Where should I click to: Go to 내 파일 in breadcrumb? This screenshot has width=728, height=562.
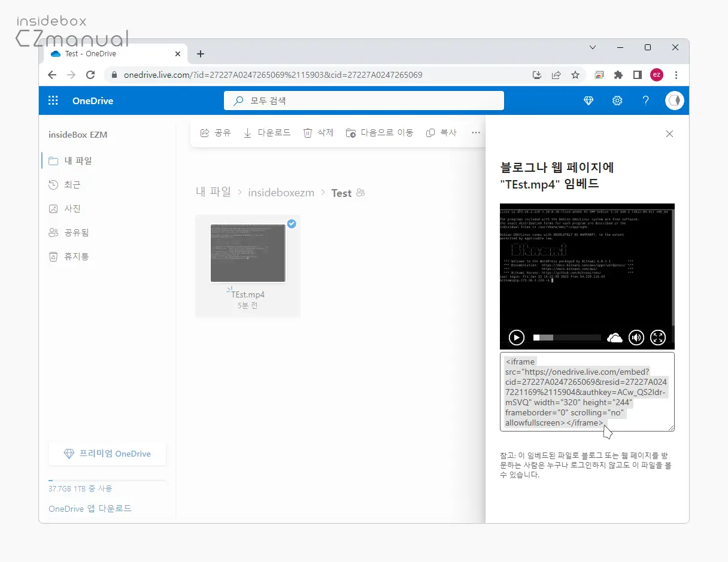[x=213, y=192]
